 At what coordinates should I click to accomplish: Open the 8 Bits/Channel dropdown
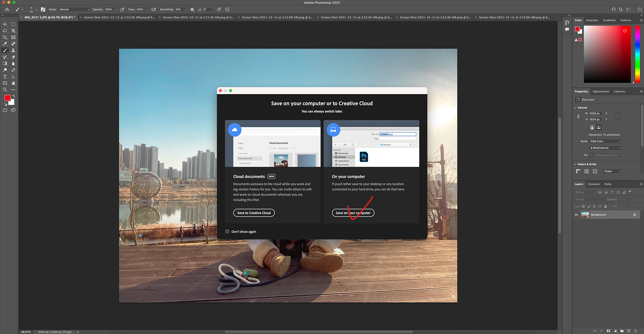[605, 148]
